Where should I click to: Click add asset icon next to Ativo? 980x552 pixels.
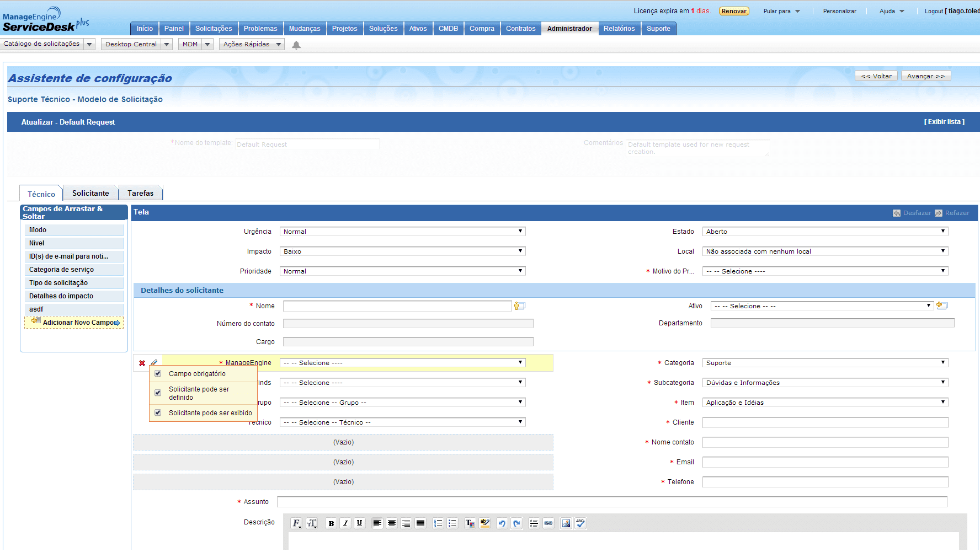(942, 306)
